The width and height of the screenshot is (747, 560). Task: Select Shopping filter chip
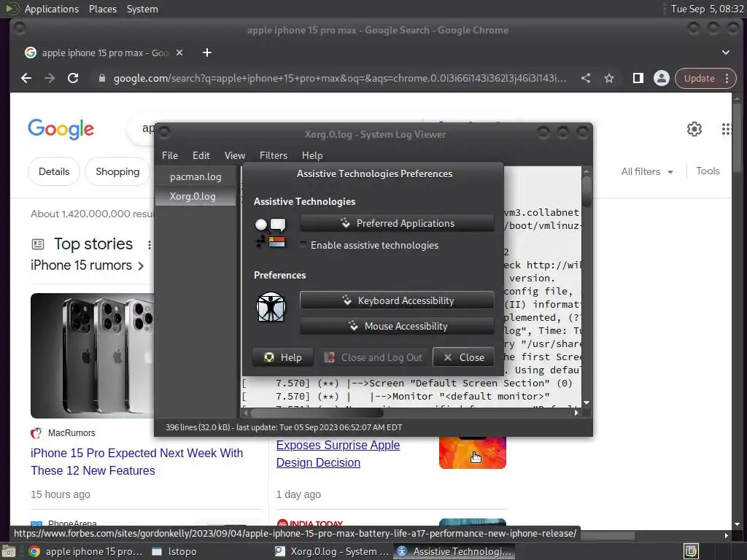[117, 171]
